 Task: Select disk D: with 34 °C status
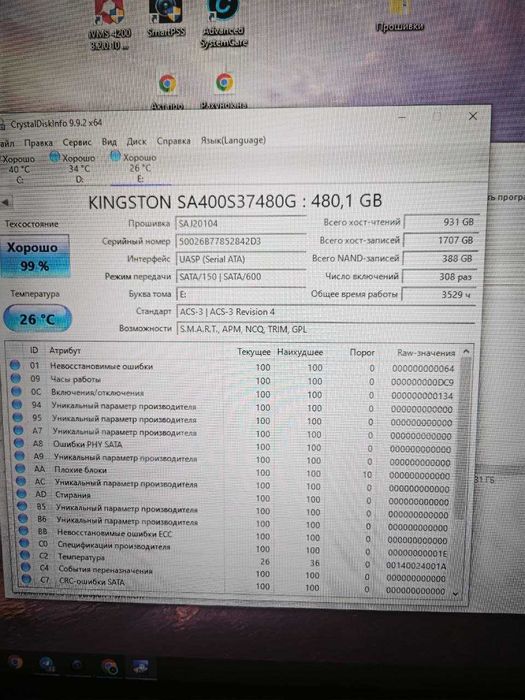73,168
